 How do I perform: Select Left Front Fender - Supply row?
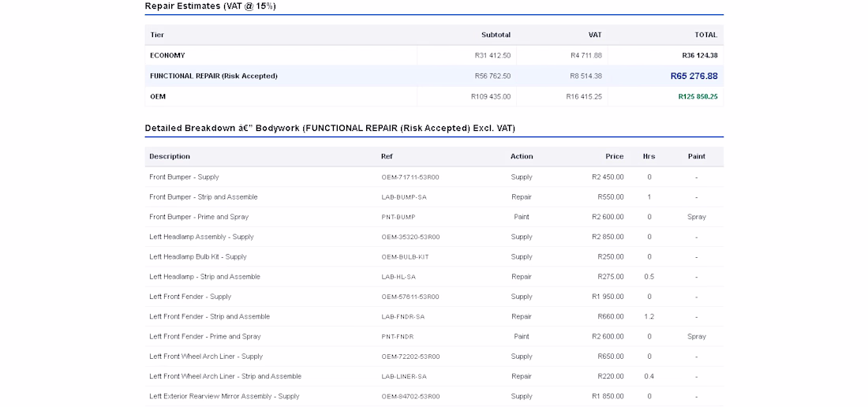click(x=434, y=297)
